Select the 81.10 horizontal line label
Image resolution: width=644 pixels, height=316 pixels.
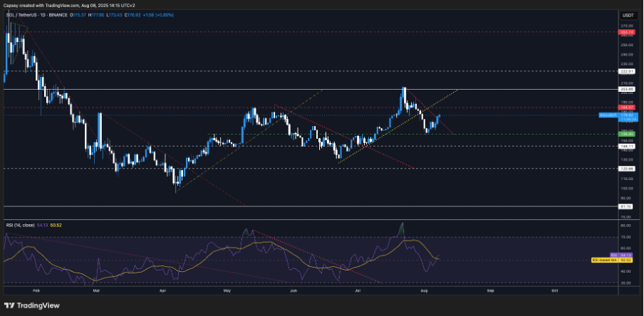pyautogui.click(x=627, y=206)
